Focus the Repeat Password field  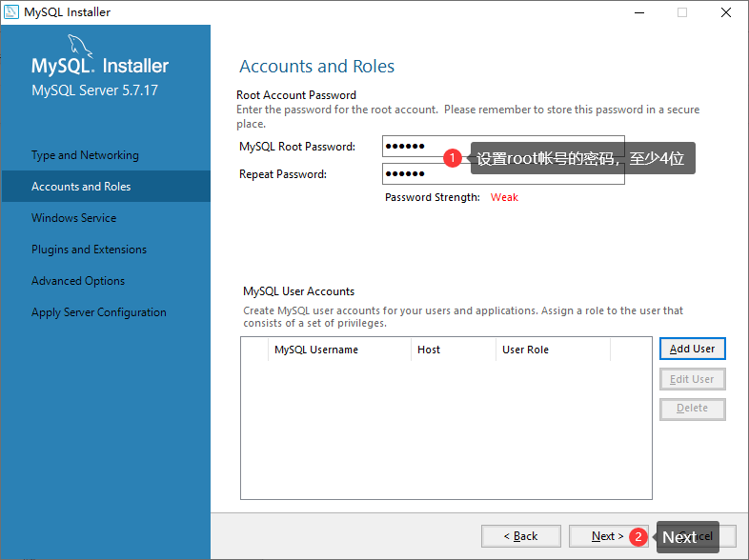click(x=503, y=173)
